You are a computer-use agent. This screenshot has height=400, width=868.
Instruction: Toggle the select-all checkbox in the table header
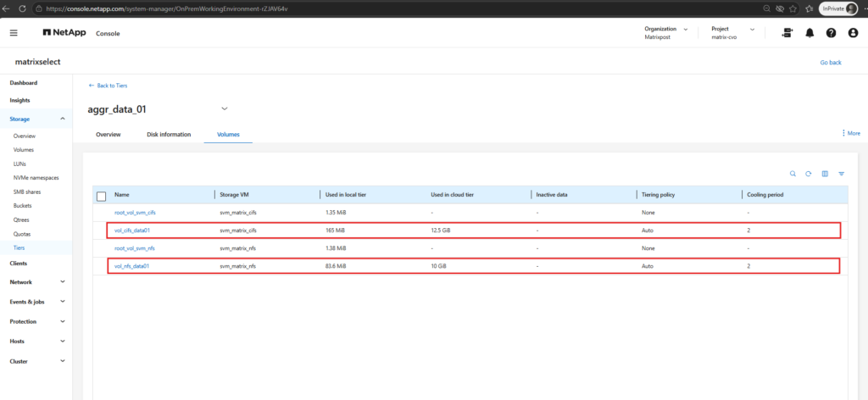coord(102,196)
